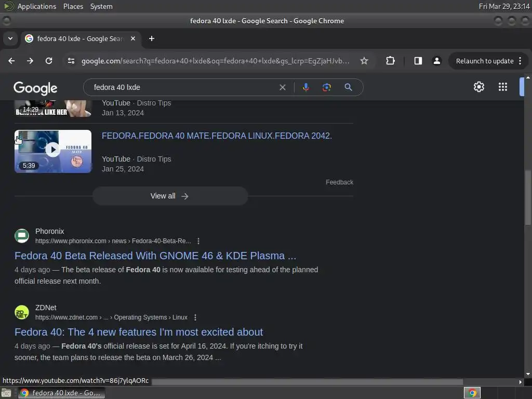The height and width of the screenshot is (399, 532).
Task: Click scrollbar up arrow
Action: (x=528, y=78)
